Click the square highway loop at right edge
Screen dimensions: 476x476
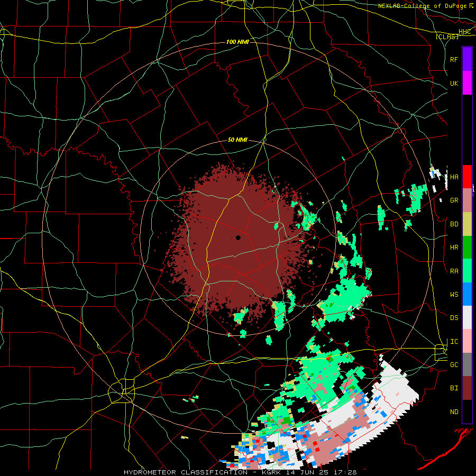click(x=441, y=352)
